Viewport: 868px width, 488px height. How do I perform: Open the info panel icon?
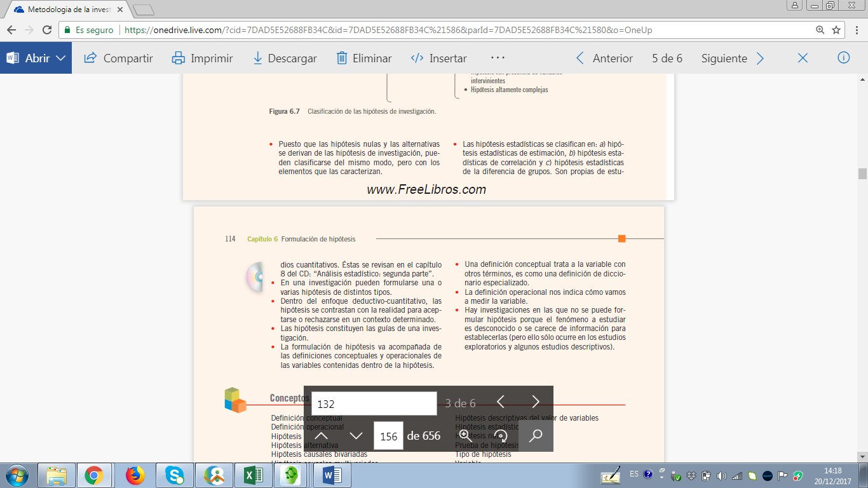(844, 58)
